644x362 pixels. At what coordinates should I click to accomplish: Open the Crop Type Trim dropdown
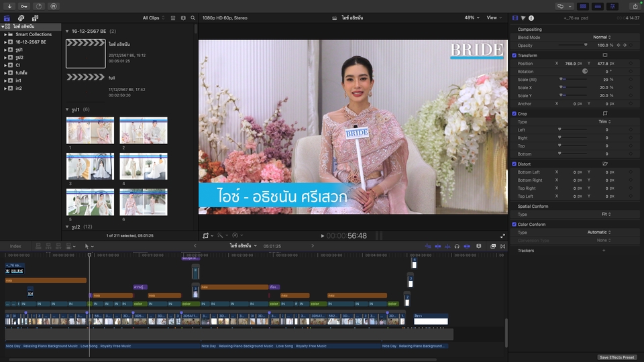click(604, 121)
